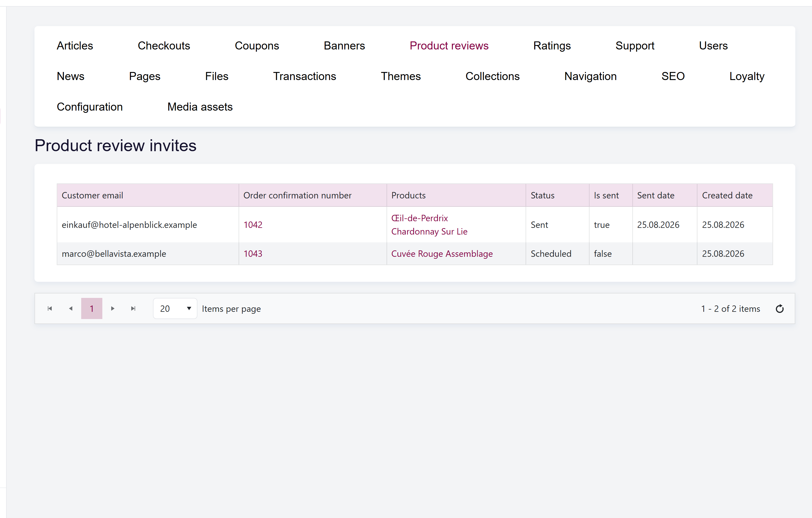Switch to the Media assets tab
Screen dimensions: 812x518
200,107
